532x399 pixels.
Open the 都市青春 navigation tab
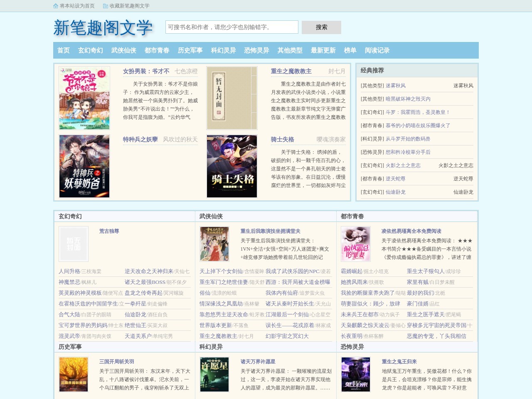(x=157, y=50)
